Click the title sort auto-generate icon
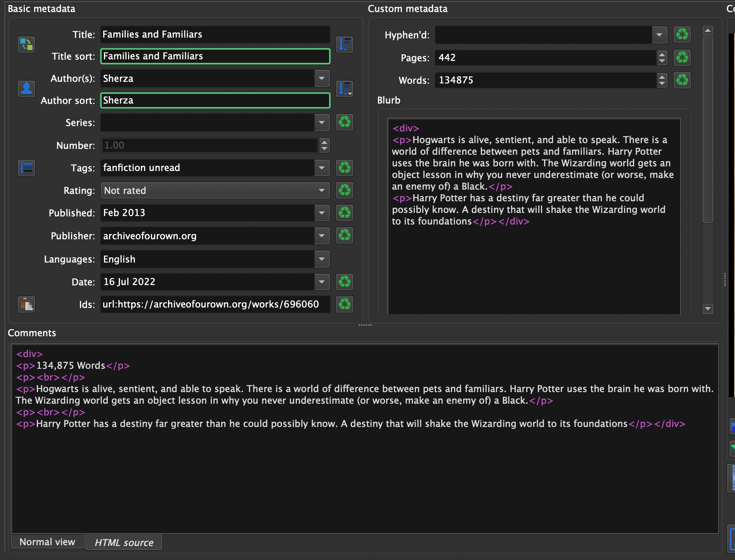Image resolution: width=735 pixels, height=560 pixels. 345,45
